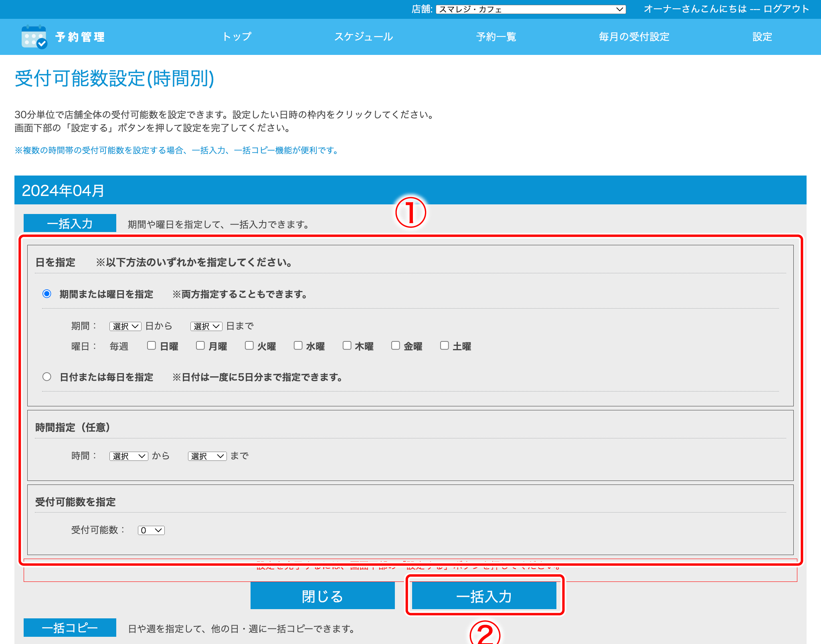Open the 受付可能数 number dropdown

coord(151,530)
